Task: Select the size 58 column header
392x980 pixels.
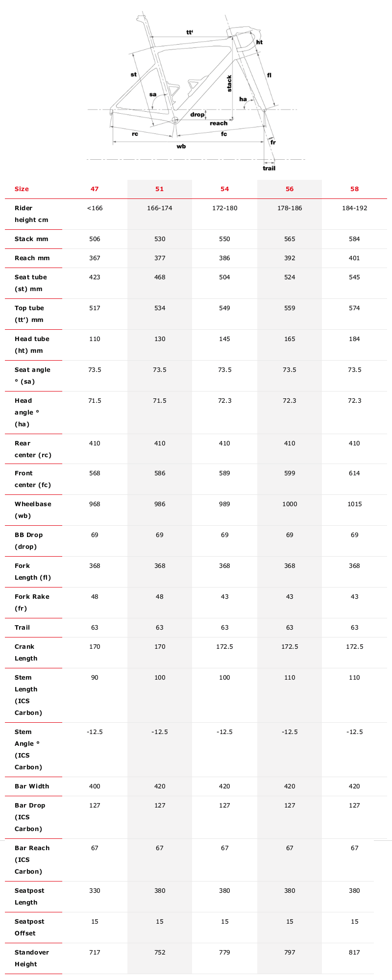Action: pyautogui.click(x=355, y=189)
